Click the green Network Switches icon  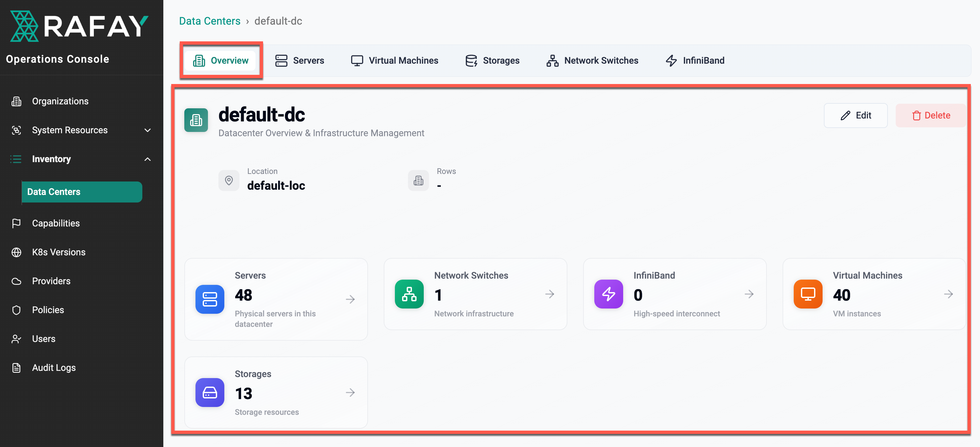409,294
